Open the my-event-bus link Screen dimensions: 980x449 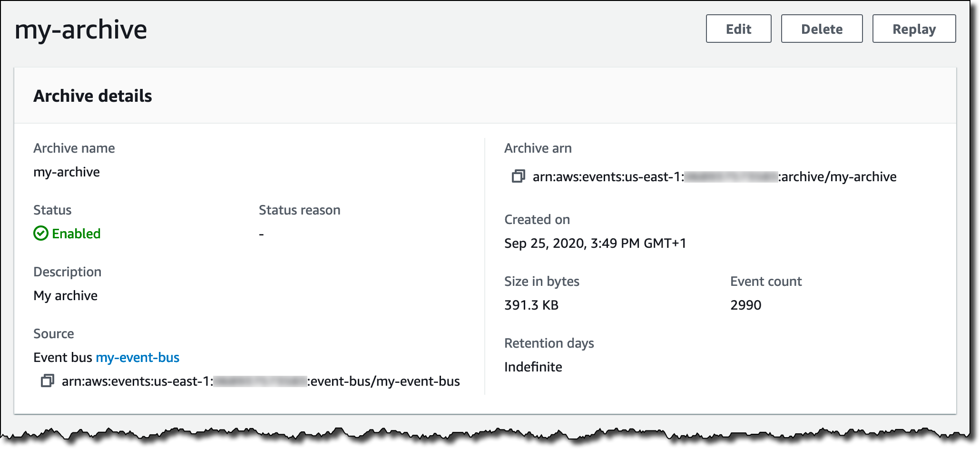click(137, 357)
